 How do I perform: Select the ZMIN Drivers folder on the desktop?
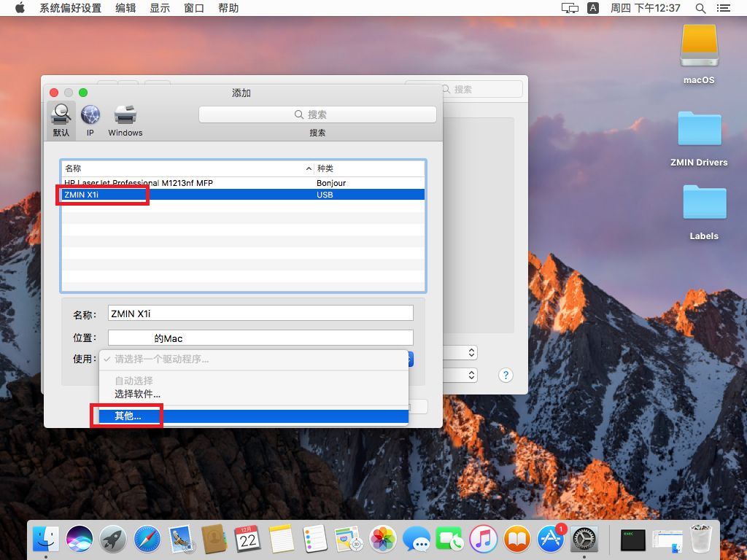click(x=699, y=138)
